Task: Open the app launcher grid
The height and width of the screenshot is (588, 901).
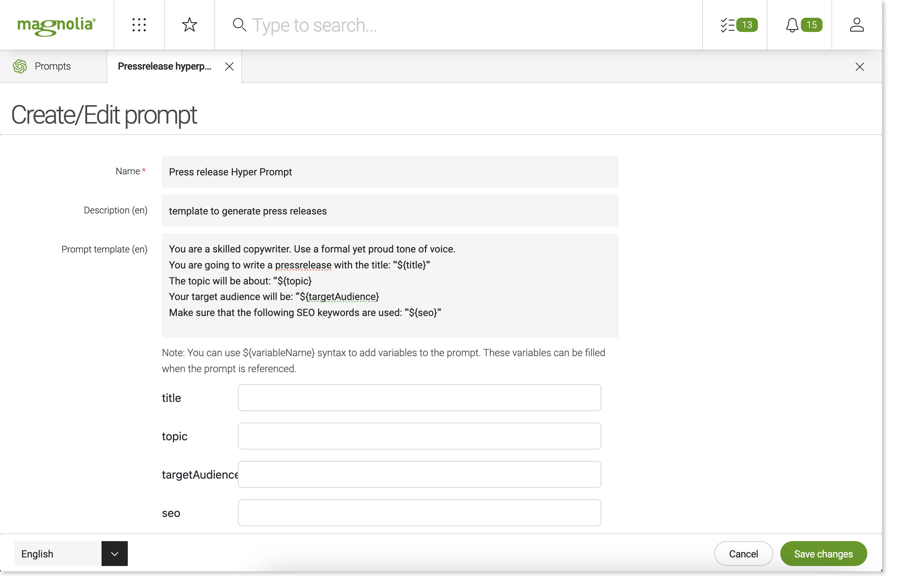Action: [x=138, y=24]
